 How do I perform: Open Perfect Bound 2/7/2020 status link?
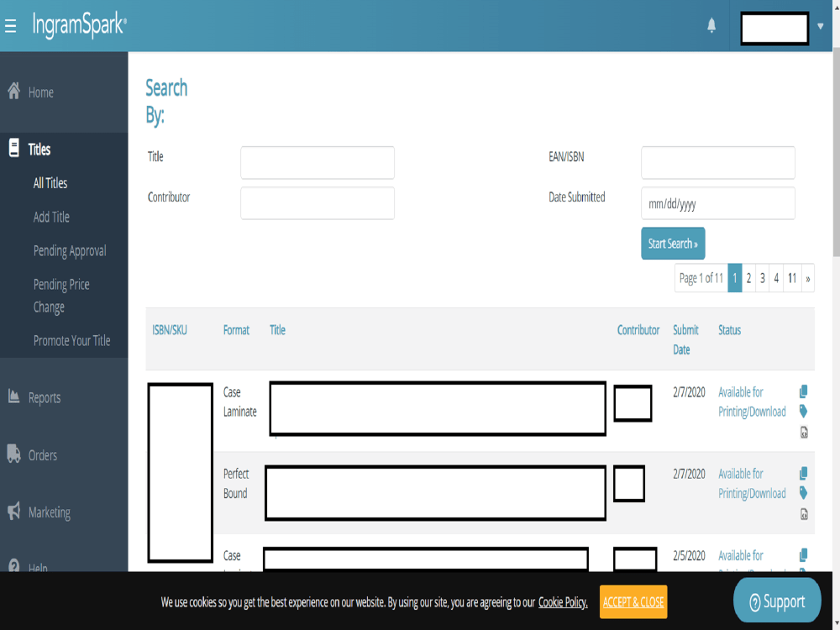(752, 484)
